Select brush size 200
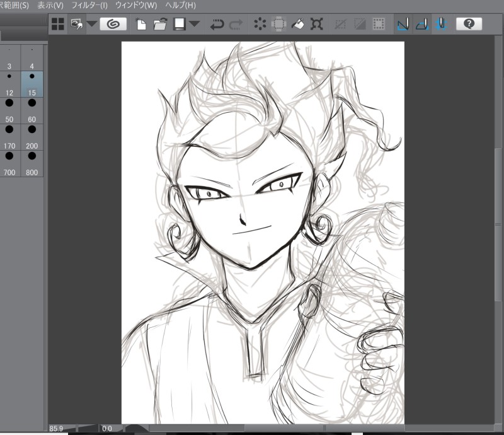This screenshot has width=504, height=435. tap(32, 137)
